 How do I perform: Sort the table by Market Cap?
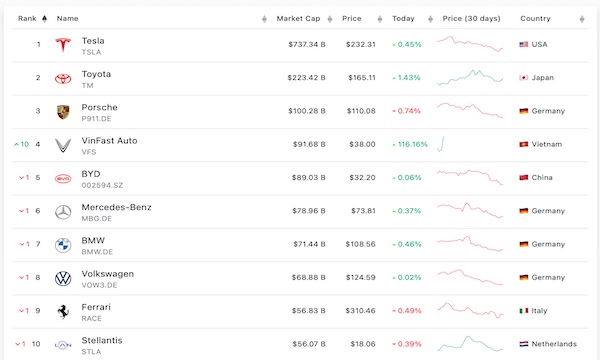[x=330, y=19]
